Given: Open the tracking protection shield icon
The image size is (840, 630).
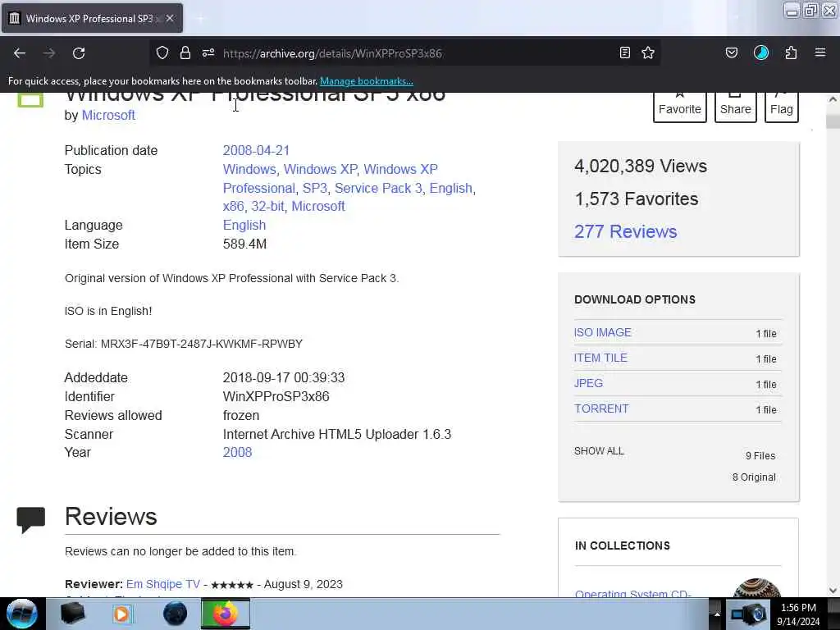Looking at the screenshot, I should 162,52.
